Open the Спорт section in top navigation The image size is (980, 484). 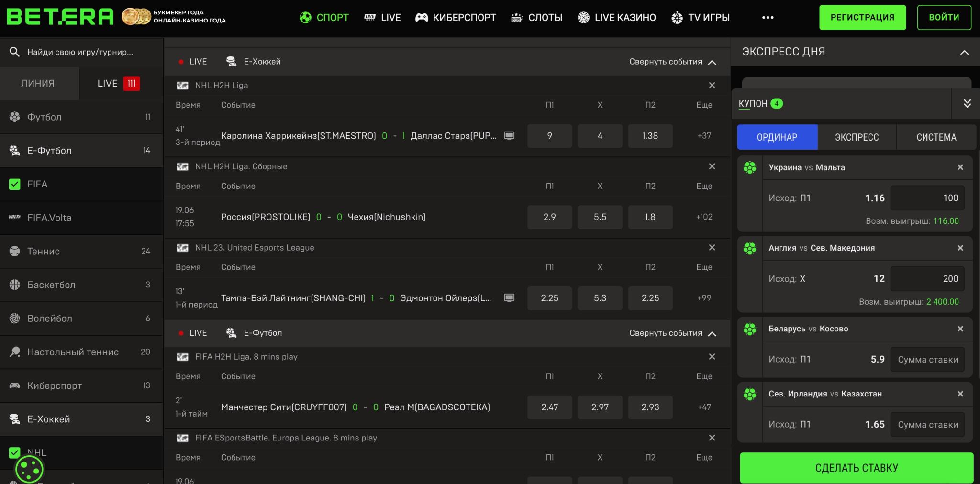click(324, 18)
